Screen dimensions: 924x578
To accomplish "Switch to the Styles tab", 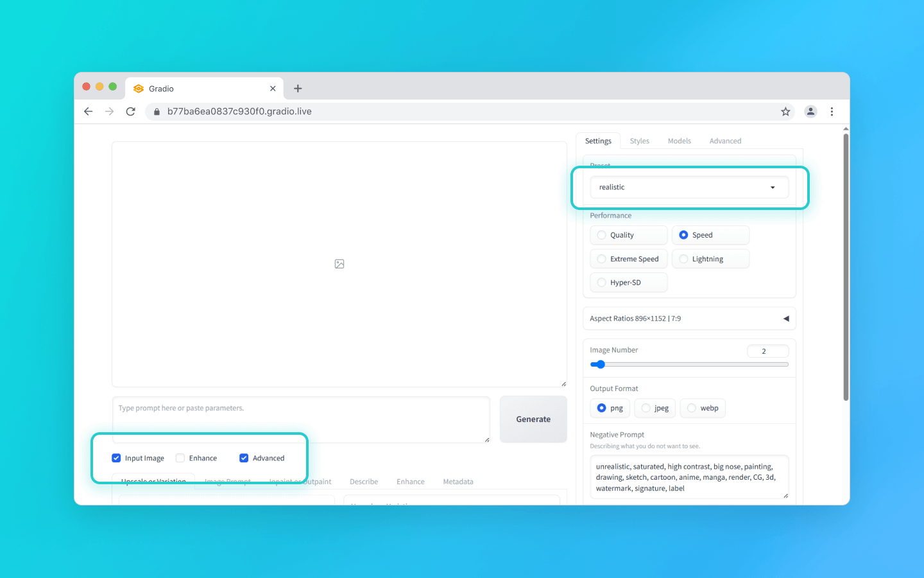I will [639, 141].
